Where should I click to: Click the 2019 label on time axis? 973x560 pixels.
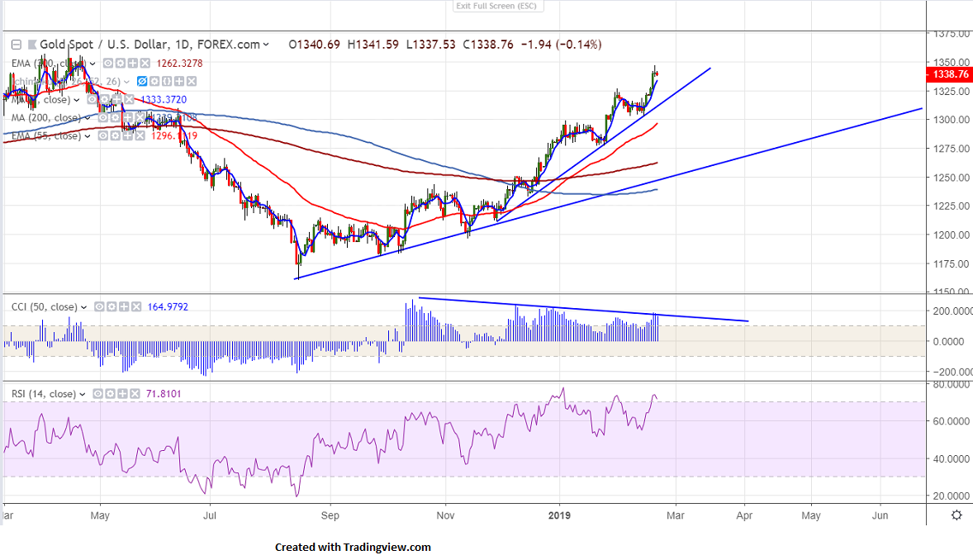coord(559,515)
